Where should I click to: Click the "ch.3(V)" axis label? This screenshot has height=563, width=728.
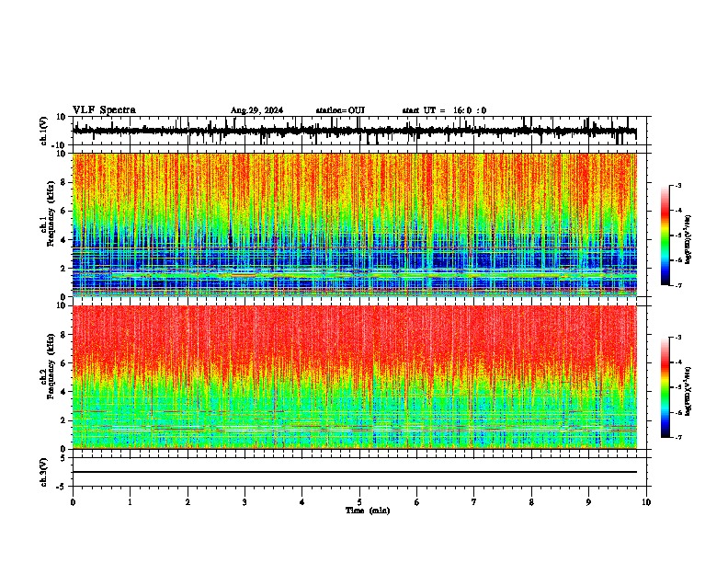pyautogui.click(x=44, y=472)
